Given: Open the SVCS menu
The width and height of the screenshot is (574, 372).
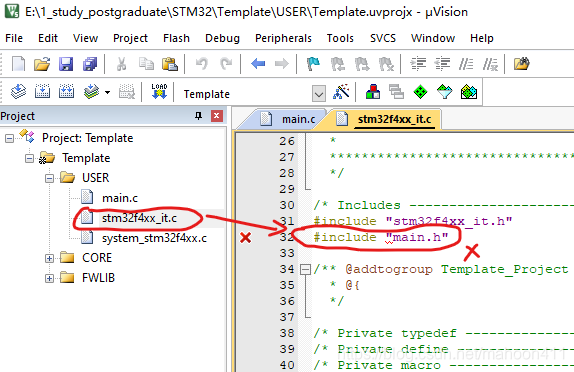Looking at the screenshot, I should click(383, 38).
